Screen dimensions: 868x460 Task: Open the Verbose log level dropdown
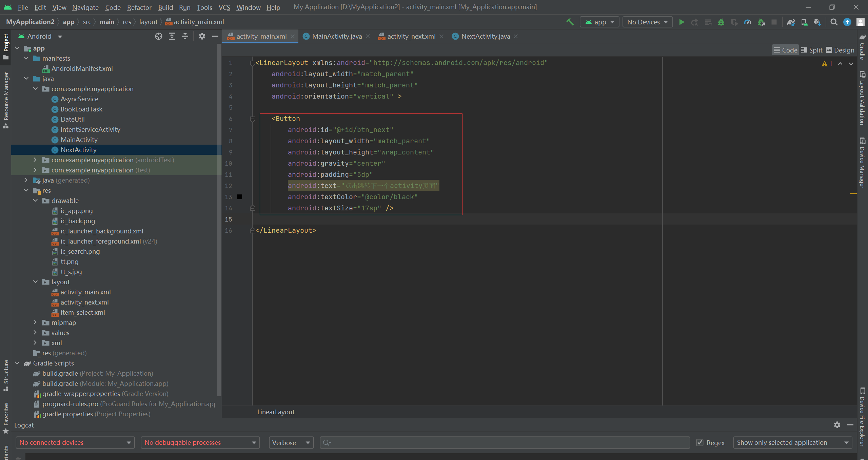291,442
